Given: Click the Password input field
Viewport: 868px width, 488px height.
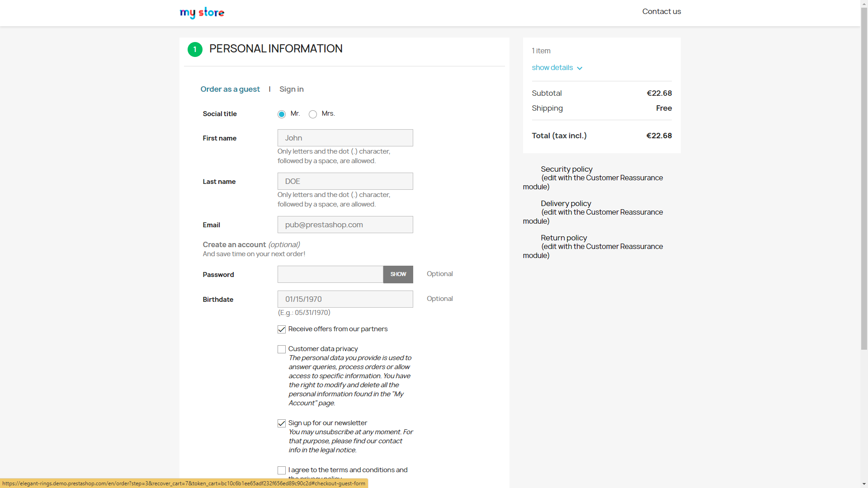Looking at the screenshot, I should pos(330,274).
